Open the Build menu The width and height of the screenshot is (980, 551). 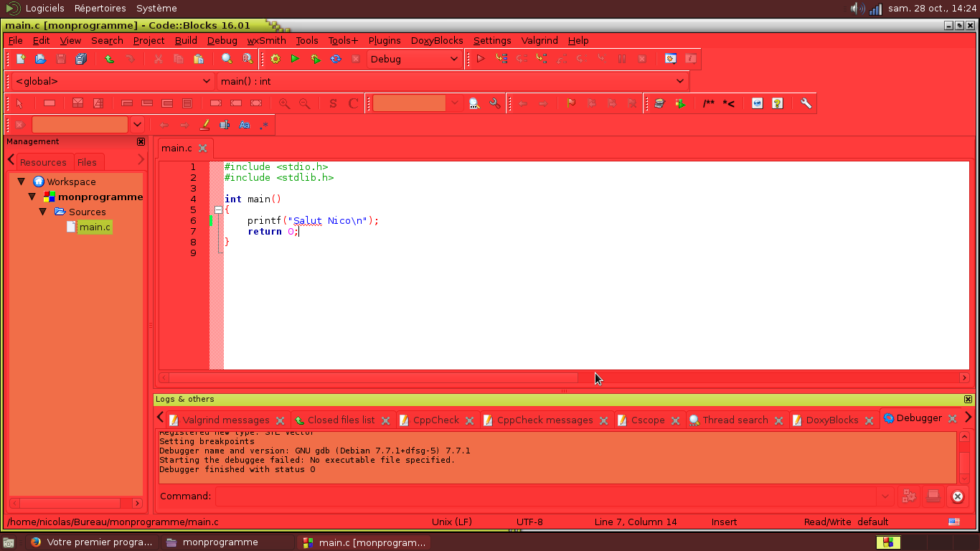pyautogui.click(x=186, y=41)
